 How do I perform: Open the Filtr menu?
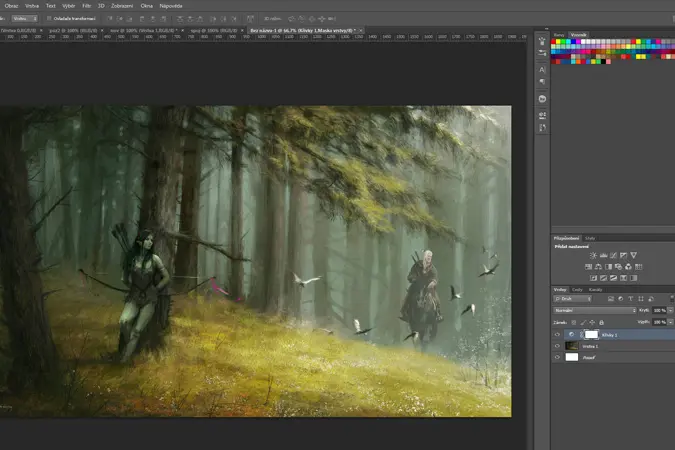(87, 6)
